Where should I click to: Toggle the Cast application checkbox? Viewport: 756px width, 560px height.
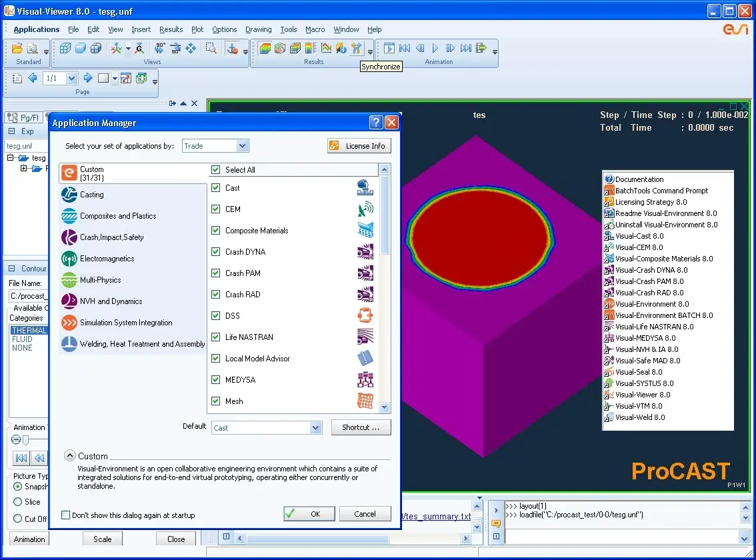216,187
